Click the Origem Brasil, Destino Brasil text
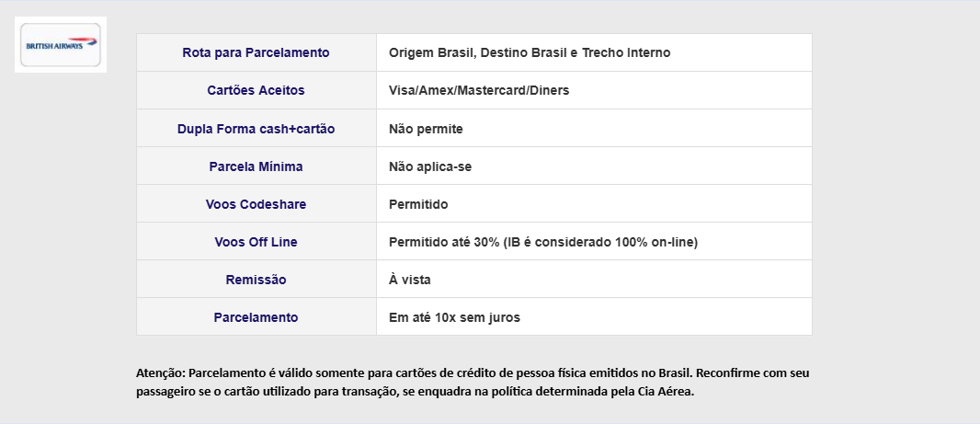980x424 pixels. tap(478, 52)
